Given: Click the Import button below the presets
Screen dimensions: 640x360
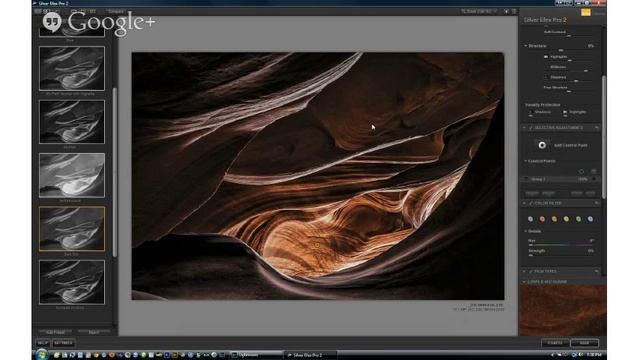Looking at the screenshot, I should click(94, 332).
